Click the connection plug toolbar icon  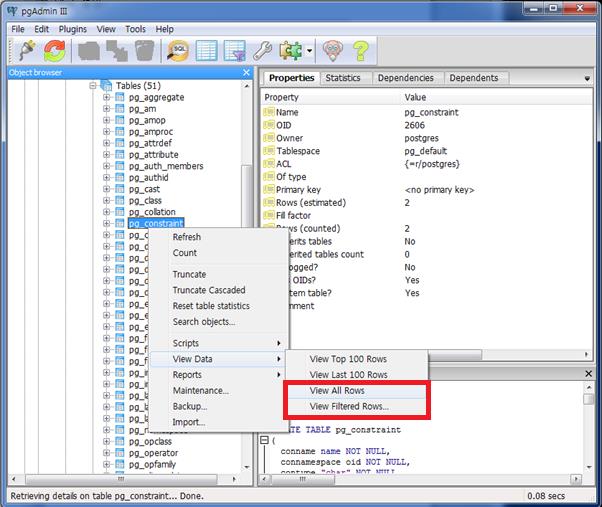point(27,50)
